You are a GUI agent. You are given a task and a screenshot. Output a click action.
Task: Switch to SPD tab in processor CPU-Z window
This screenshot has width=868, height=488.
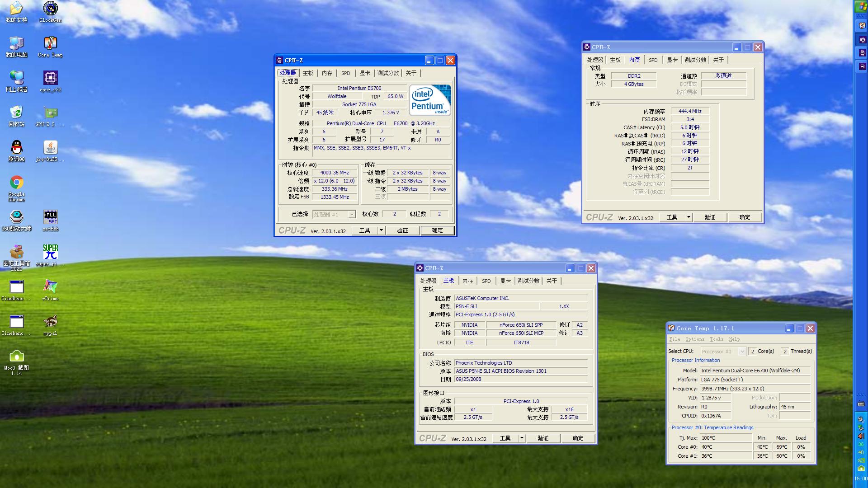point(345,73)
